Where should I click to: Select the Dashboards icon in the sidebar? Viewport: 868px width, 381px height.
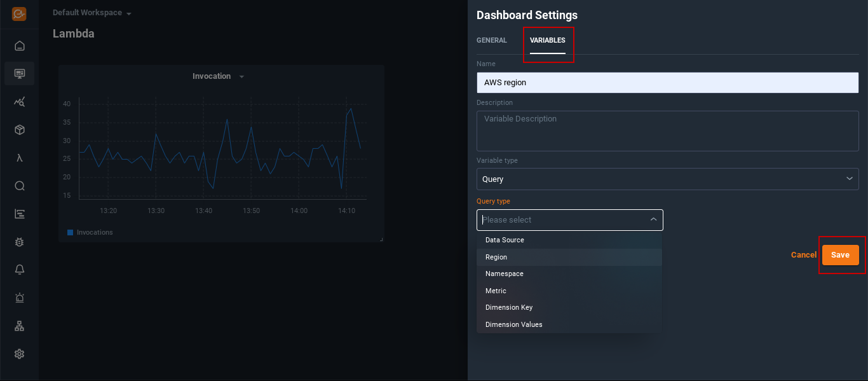19,73
